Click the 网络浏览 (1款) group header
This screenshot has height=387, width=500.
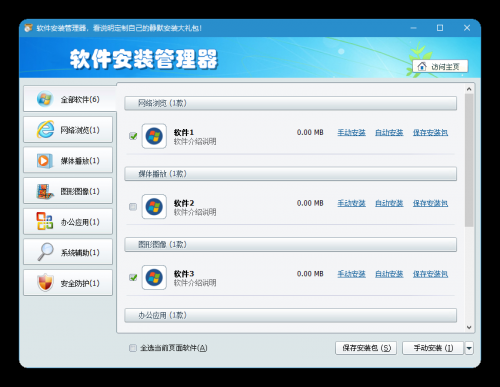click(x=290, y=103)
